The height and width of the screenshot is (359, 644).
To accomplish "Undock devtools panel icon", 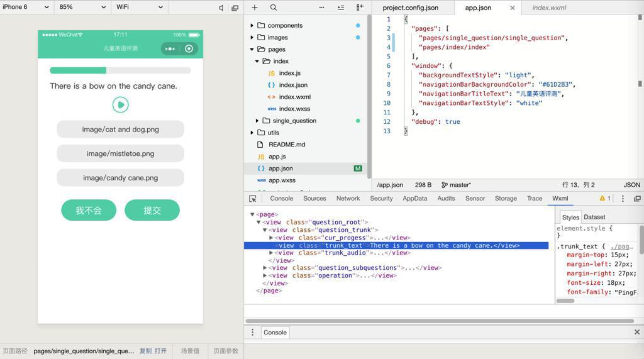I will coord(637,199).
